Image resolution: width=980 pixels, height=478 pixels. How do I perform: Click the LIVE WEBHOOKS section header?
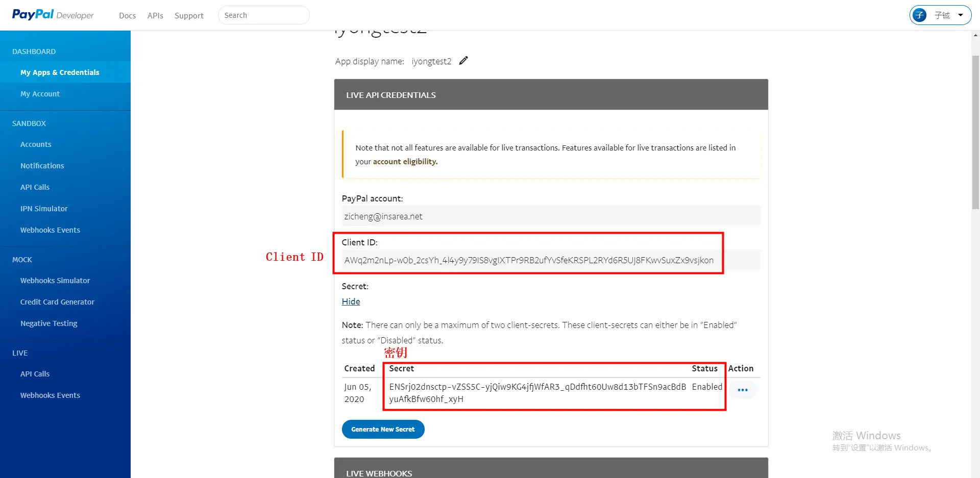click(x=551, y=468)
